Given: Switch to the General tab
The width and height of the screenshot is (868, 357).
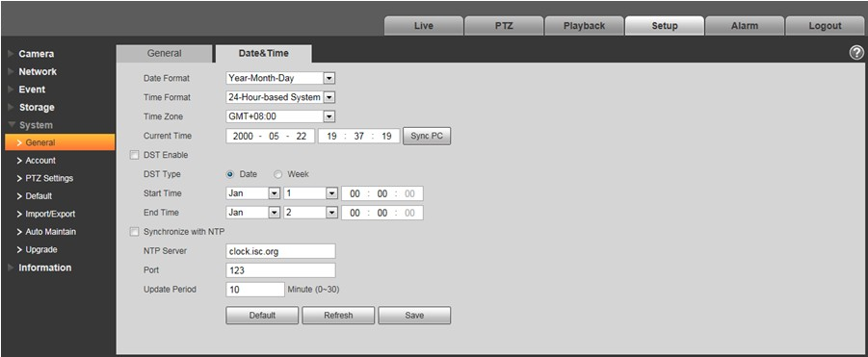Looking at the screenshot, I should 164,54.
